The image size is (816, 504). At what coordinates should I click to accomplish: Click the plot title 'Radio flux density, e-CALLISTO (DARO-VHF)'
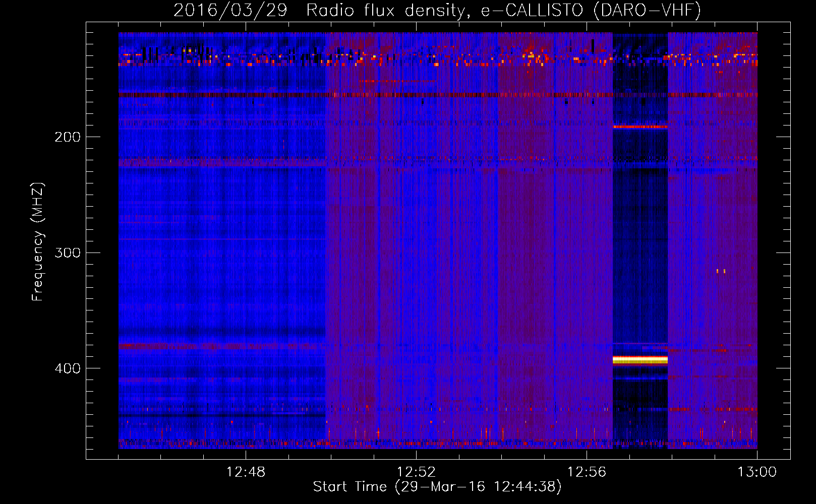coord(503,10)
